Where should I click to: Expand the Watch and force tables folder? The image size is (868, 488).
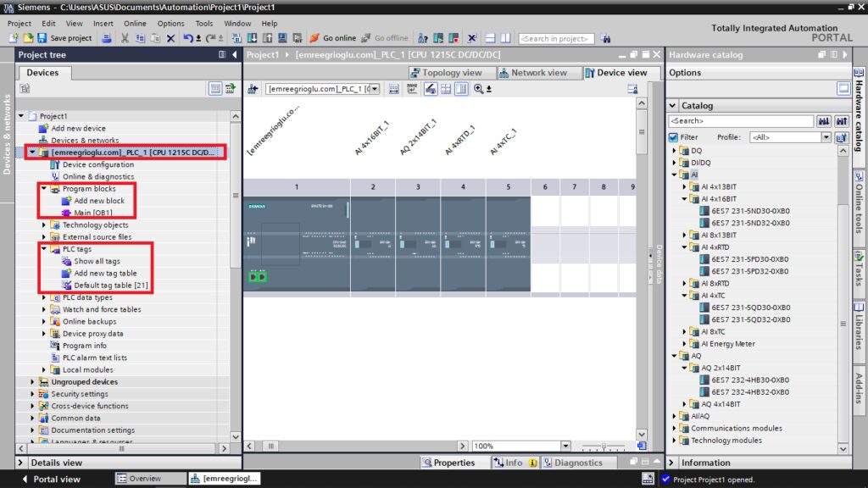(44, 309)
